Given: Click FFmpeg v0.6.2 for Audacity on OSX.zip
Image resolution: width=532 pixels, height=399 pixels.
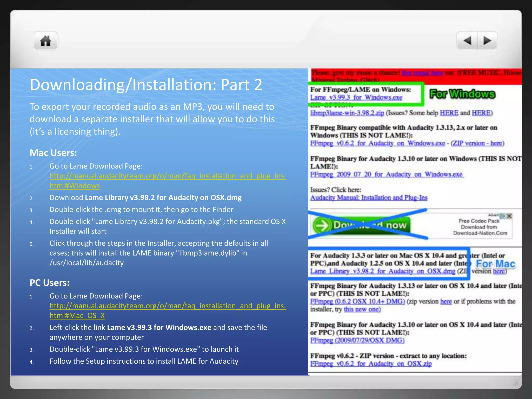Looking at the screenshot, I should [371, 364].
